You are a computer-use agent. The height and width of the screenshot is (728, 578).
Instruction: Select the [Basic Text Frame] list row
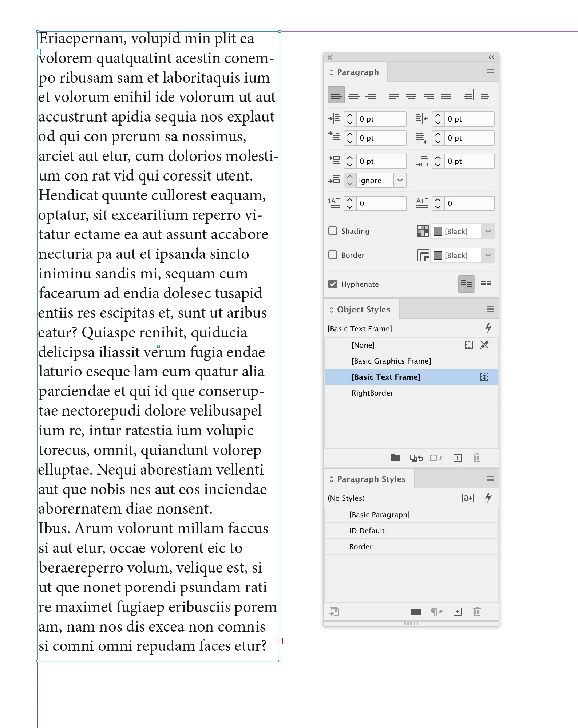point(411,377)
